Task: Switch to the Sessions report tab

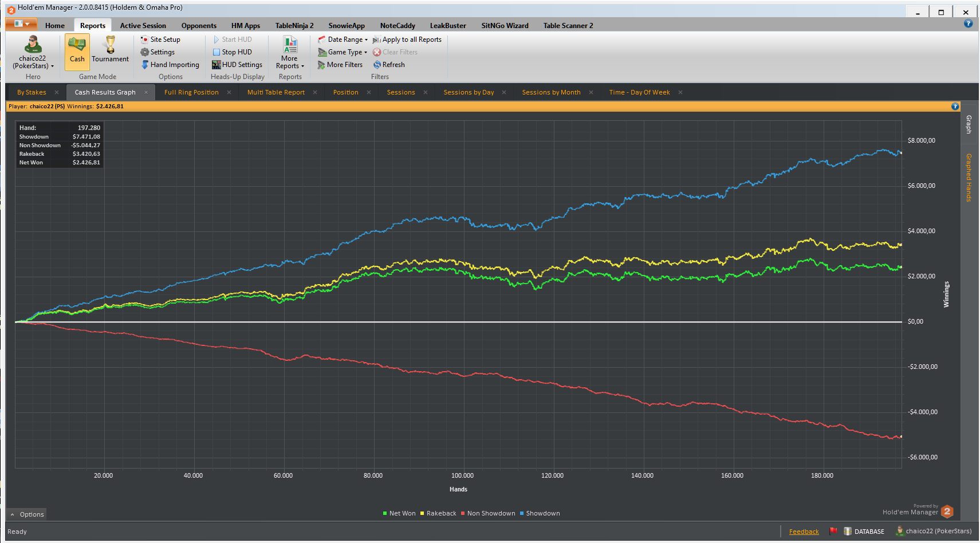Action: tap(401, 92)
